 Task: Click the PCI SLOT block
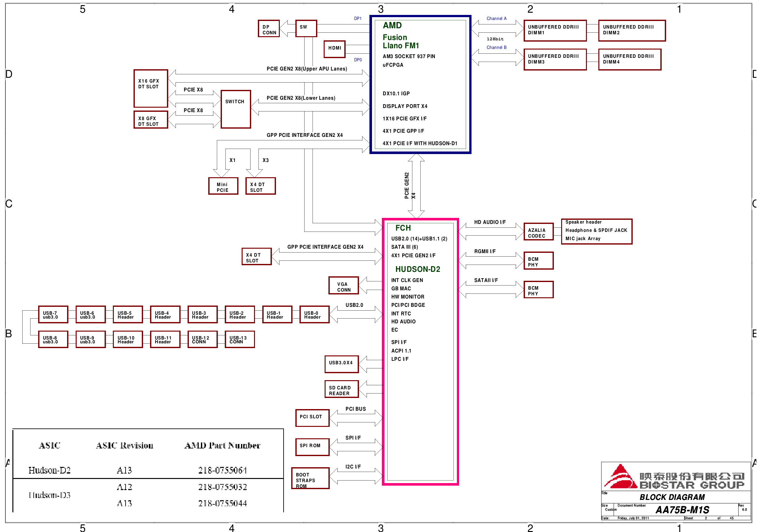(312, 418)
